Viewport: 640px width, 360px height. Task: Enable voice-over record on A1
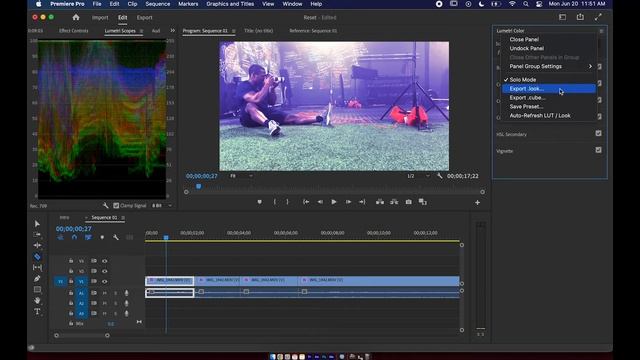tap(127, 293)
